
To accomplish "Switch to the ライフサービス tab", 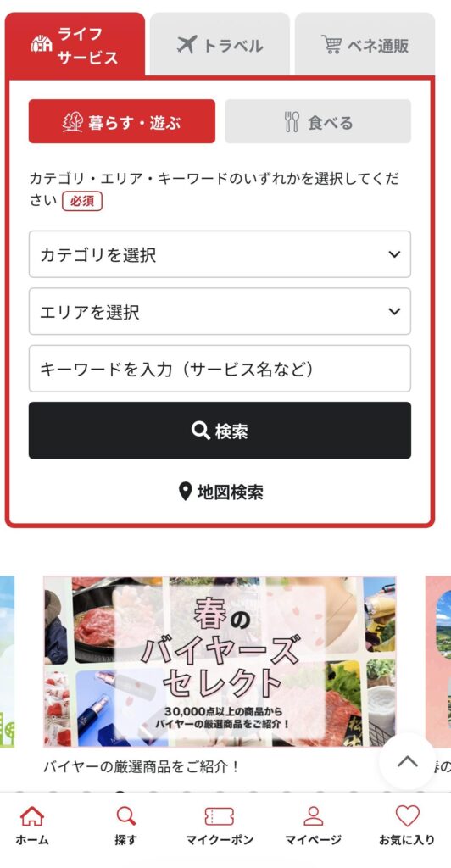I will 75,44.
